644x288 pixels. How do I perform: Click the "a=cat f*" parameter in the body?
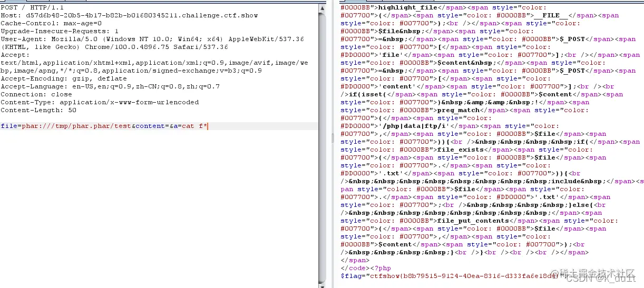[x=191, y=126]
